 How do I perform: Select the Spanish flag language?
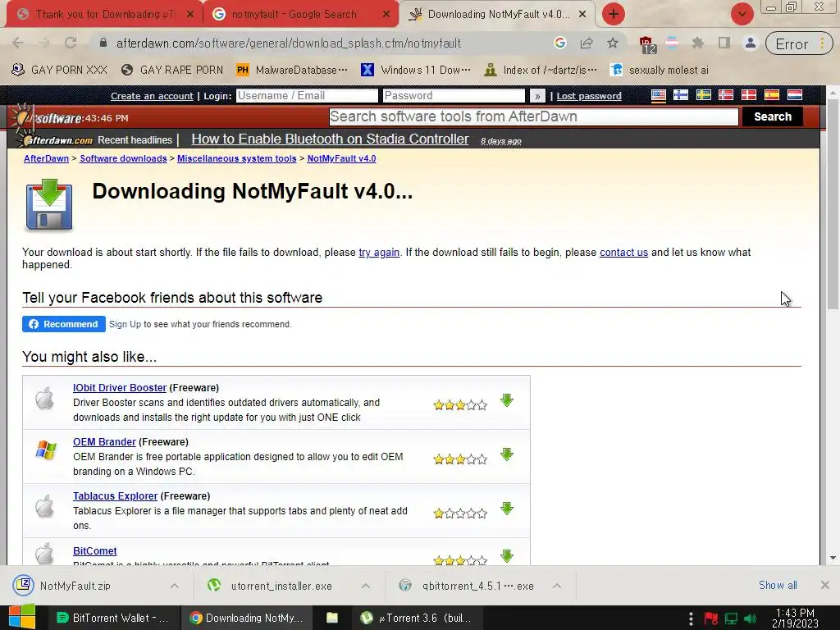tap(771, 95)
